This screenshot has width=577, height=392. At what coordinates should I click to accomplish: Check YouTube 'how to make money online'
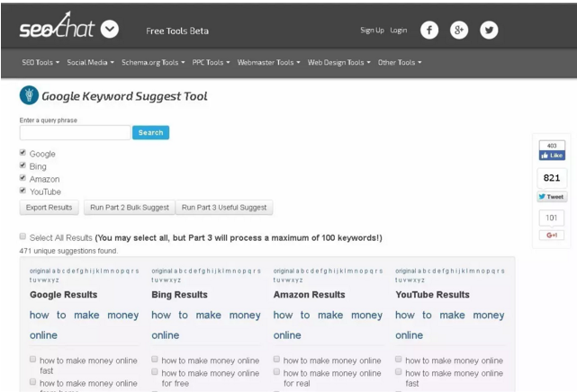tap(399, 359)
